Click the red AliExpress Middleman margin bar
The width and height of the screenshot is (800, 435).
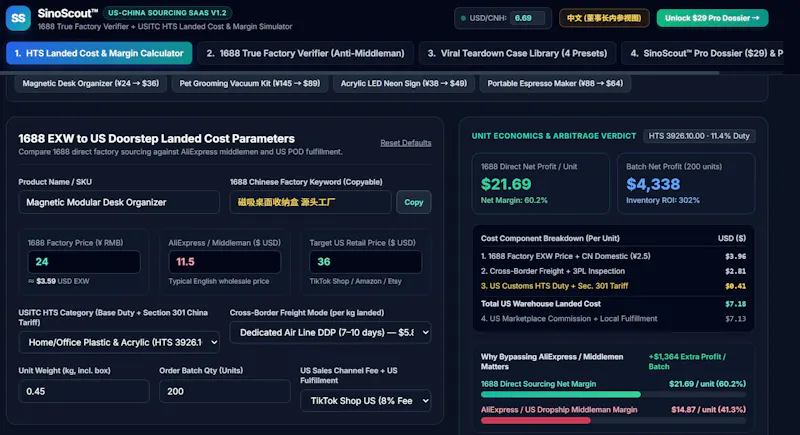(x=535, y=420)
